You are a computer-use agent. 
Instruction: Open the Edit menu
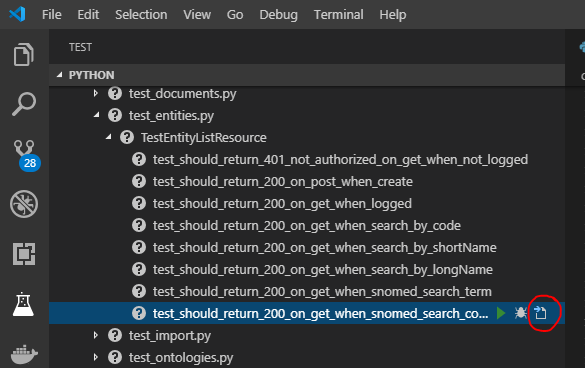coord(88,15)
